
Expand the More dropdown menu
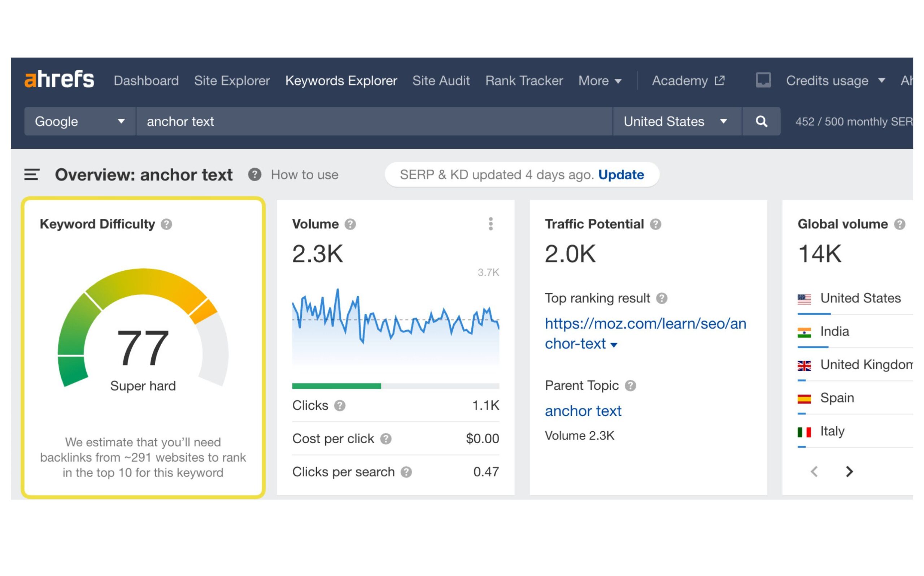tap(600, 81)
